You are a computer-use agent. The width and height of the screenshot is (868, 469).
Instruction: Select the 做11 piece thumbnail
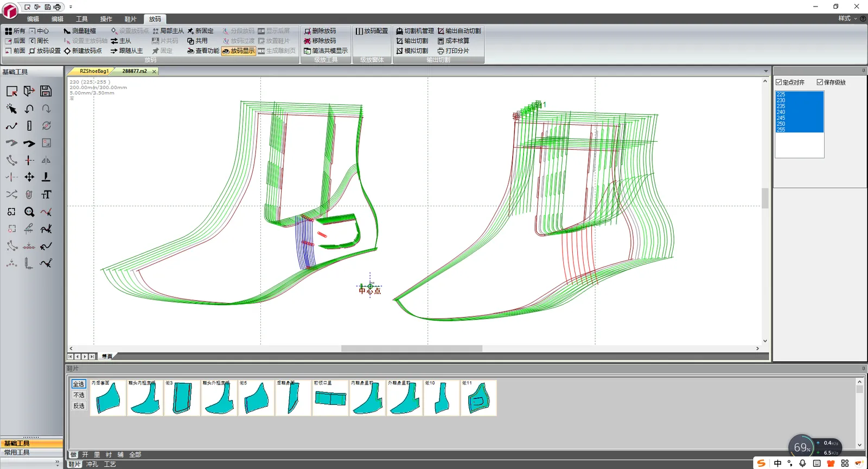(x=478, y=398)
